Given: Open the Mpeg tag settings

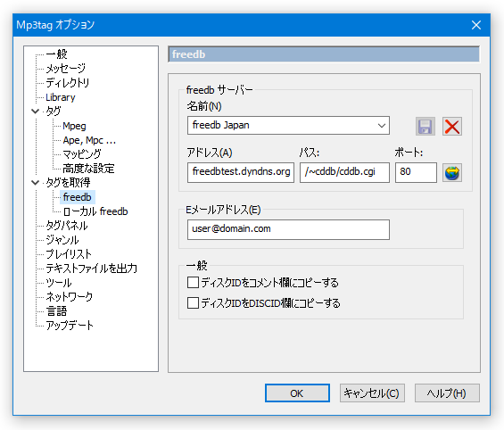Looking at the screenshot, I should (74, 126).
